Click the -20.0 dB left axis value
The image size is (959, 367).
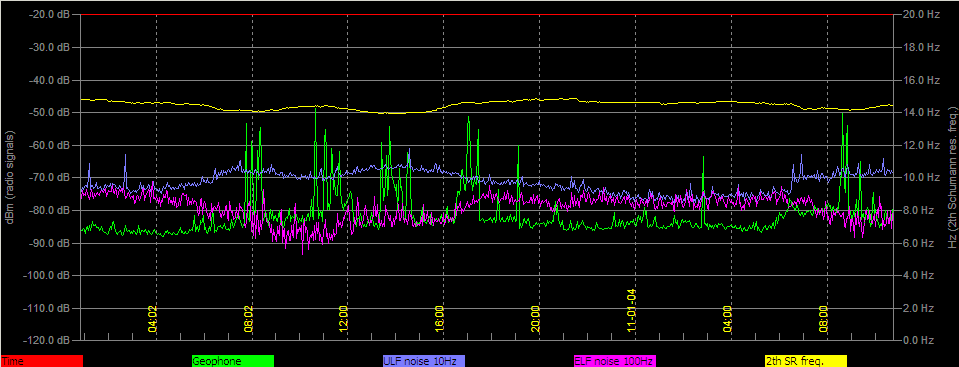tap(49, 14)
